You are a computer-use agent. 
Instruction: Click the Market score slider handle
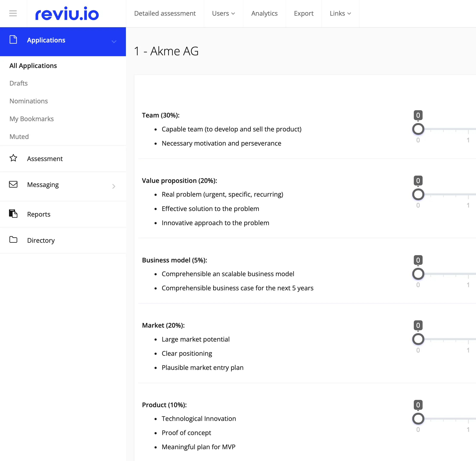[418, 339]
